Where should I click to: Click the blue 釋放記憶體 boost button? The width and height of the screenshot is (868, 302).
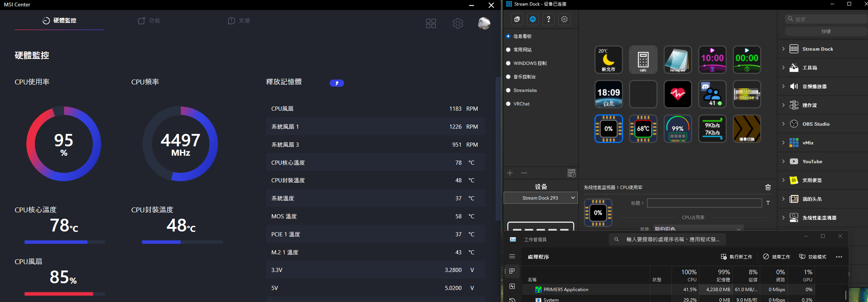[337, 83]
